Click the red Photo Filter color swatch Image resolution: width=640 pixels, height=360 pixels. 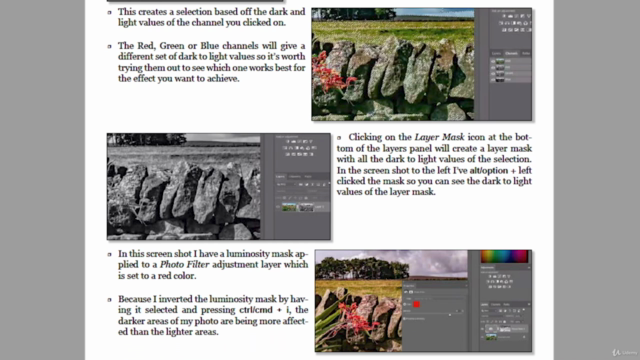point(417,304)
